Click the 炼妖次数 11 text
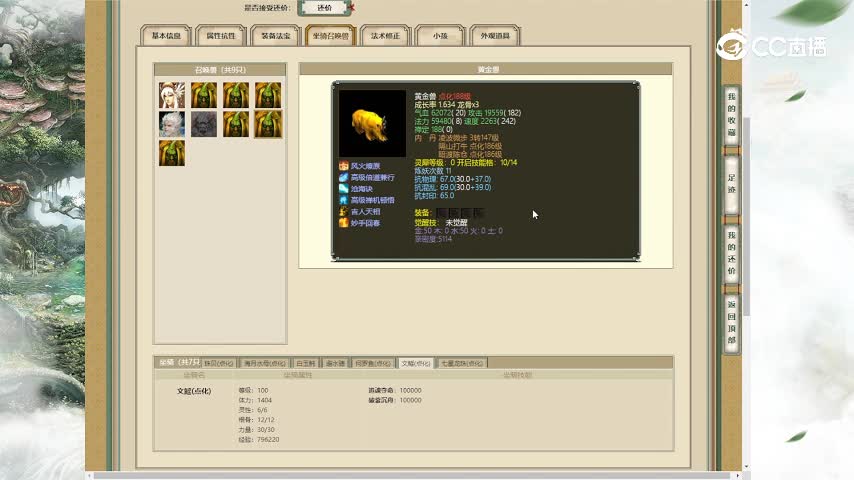 433,171
